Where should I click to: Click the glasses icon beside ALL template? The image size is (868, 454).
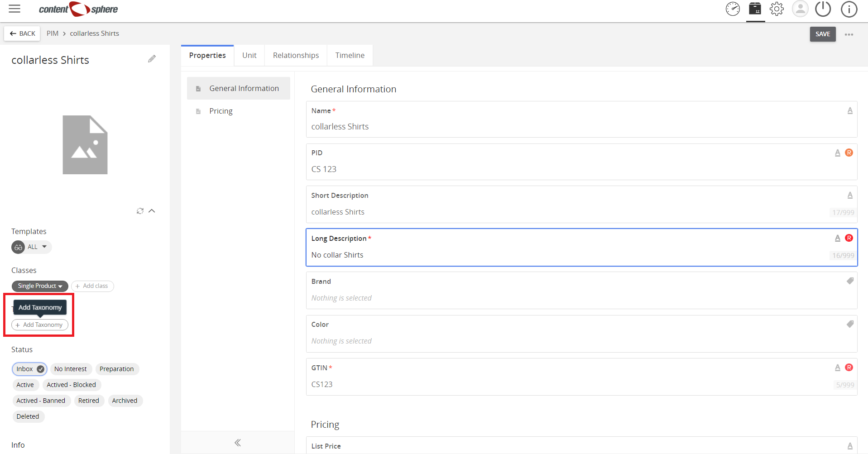point(19,247)
